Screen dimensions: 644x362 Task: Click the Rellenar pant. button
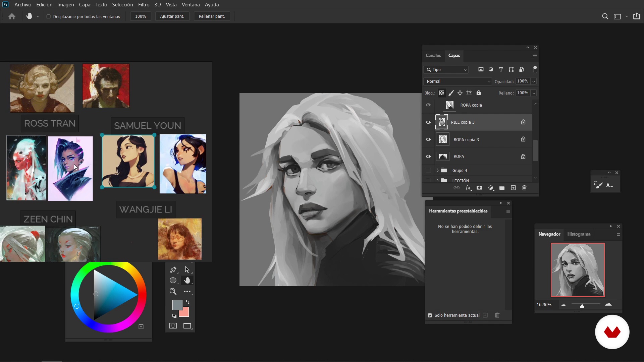212,16
